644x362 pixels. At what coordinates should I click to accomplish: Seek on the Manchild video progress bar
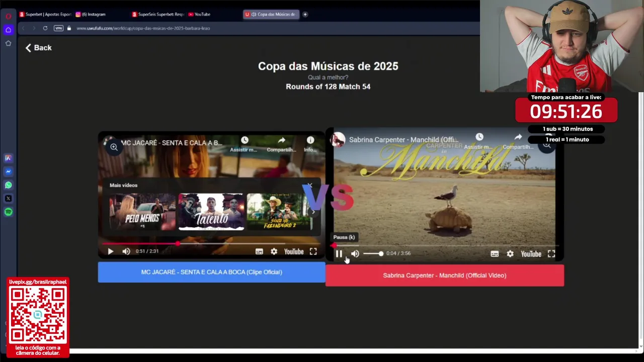445,245
